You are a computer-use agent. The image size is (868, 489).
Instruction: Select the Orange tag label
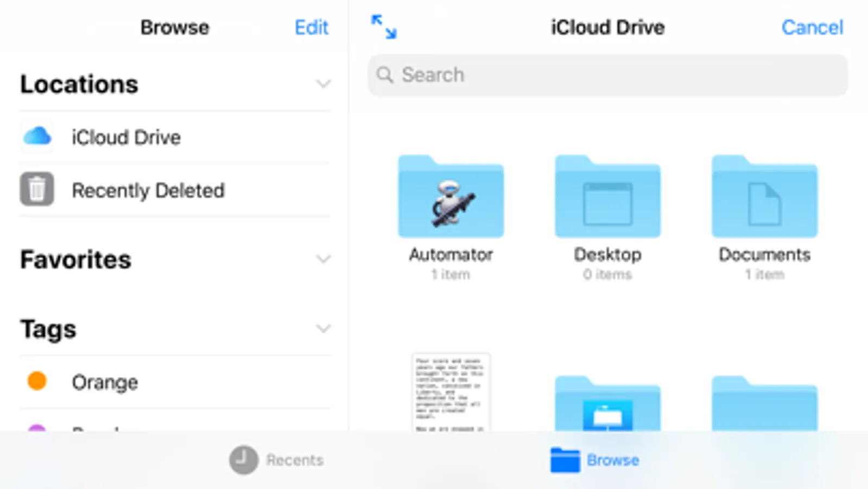pos(105,383)
